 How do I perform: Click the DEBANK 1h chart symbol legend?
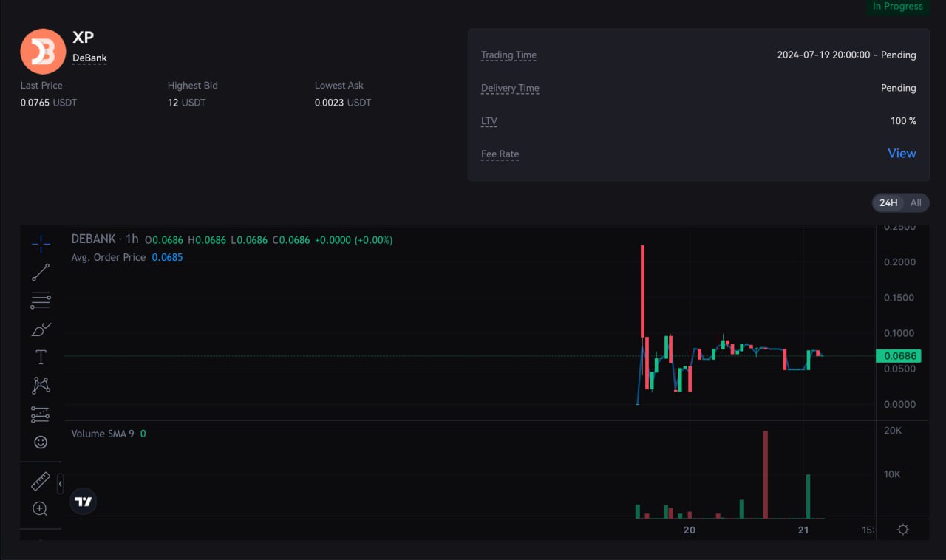104,239
